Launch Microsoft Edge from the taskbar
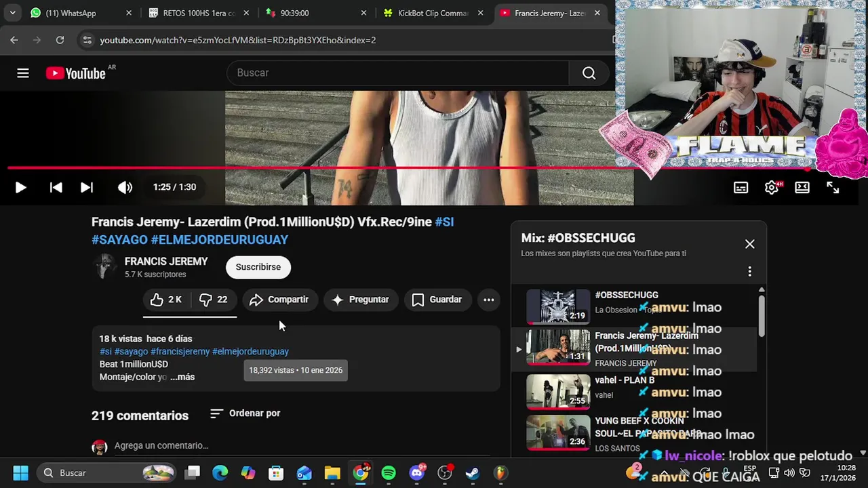 [220, 473]
